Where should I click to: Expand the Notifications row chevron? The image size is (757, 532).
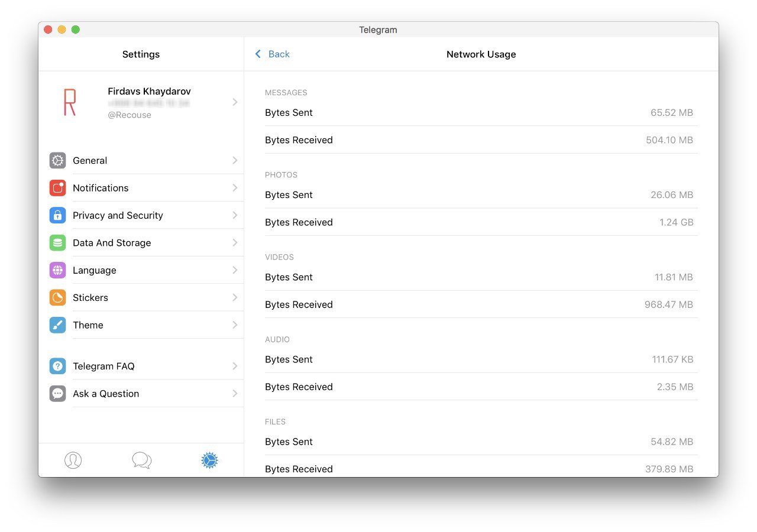(235, 188)
